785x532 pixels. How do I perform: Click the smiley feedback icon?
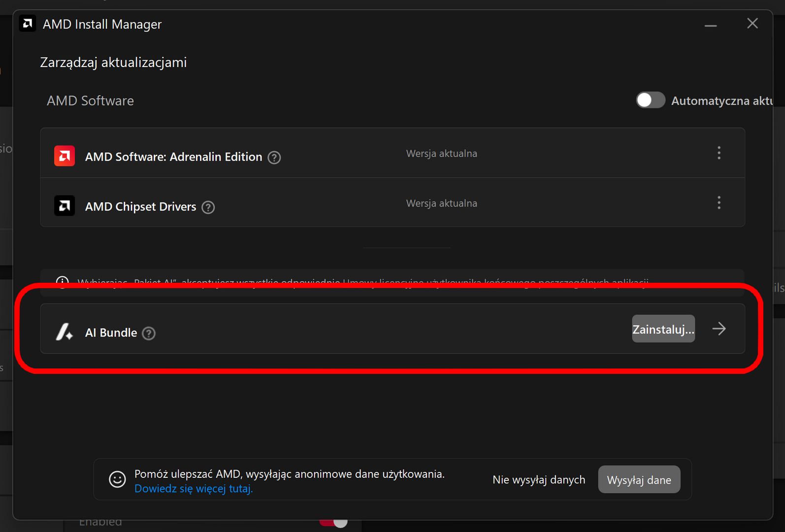coord(117,479)
